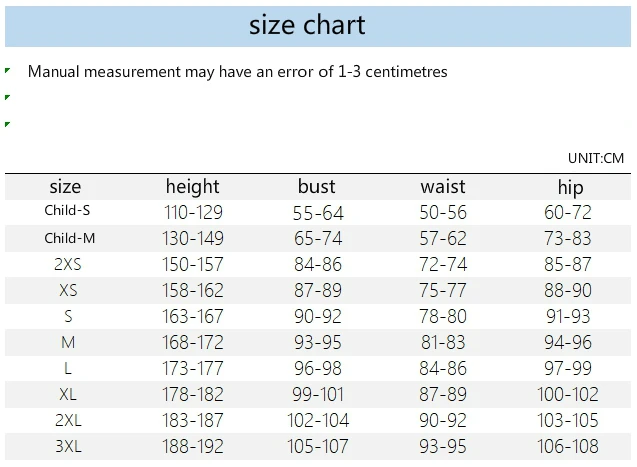Click the 'size' column header
Image resolution: width=637 pixels, height=467 pixels.
[x=65, y=187]
